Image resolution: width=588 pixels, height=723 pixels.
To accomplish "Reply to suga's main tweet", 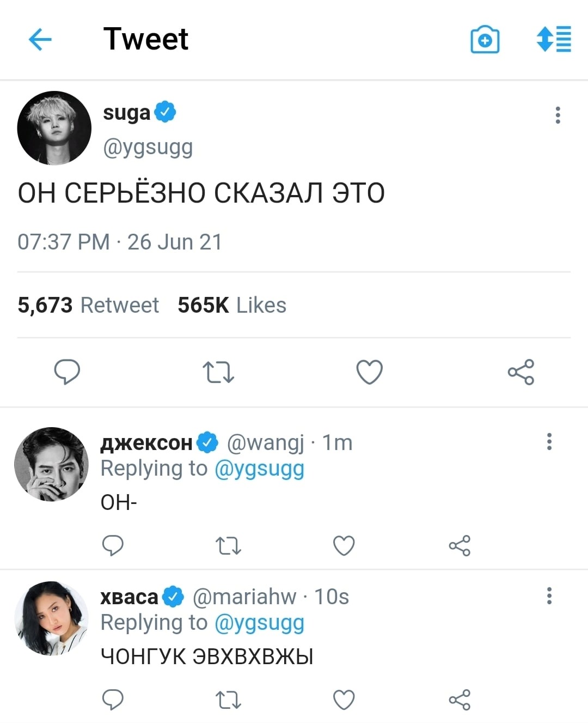I will pyautogui.click(x=68, y=372).
